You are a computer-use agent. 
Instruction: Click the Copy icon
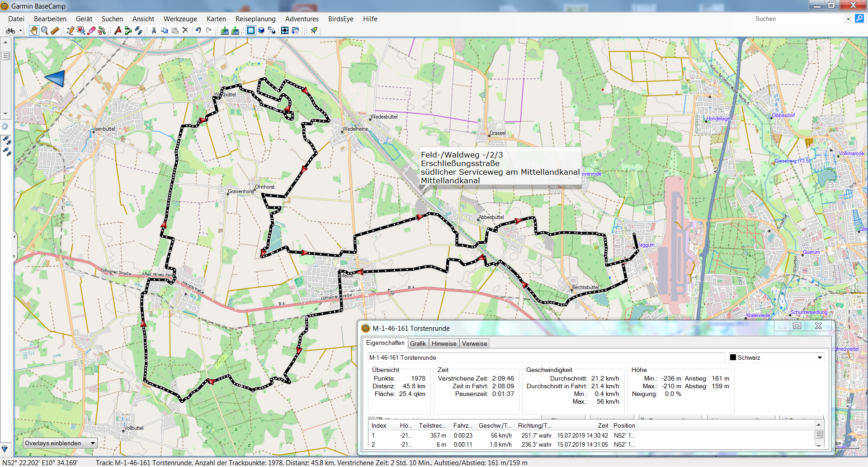tap(165, 30)
